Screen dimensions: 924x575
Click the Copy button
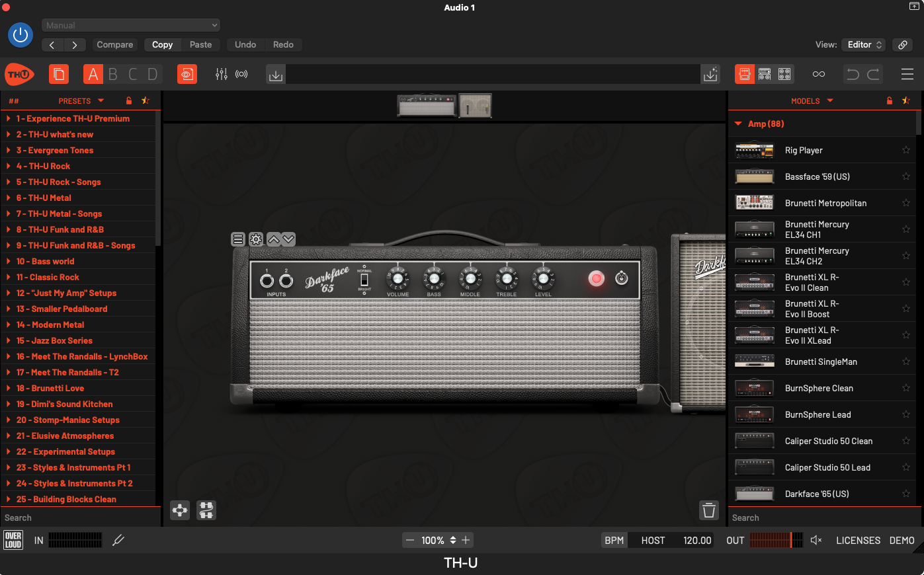click(162, 45)
